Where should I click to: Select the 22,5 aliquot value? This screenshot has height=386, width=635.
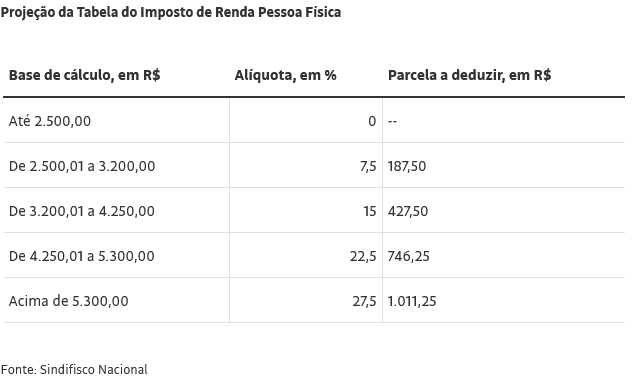click(363, 256)
